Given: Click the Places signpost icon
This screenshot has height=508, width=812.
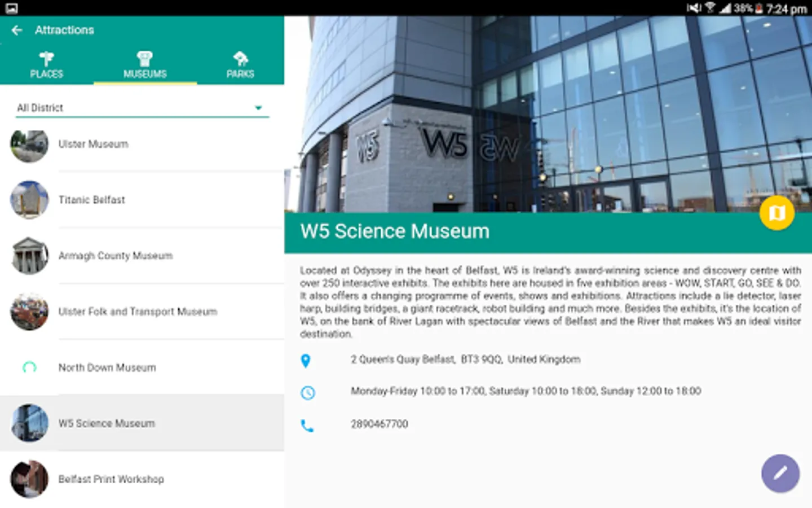Looking at the screenshot, I should pos(47,58).
